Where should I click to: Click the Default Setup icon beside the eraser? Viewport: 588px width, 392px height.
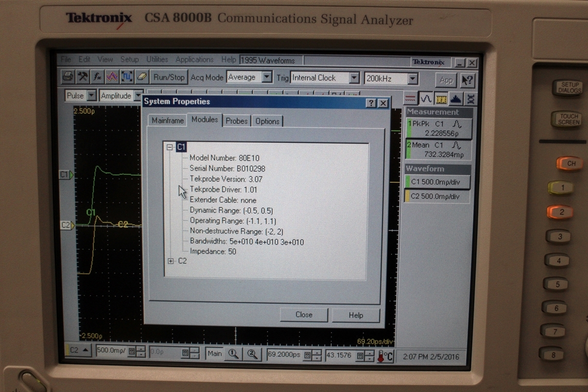[x=127, y=77]
